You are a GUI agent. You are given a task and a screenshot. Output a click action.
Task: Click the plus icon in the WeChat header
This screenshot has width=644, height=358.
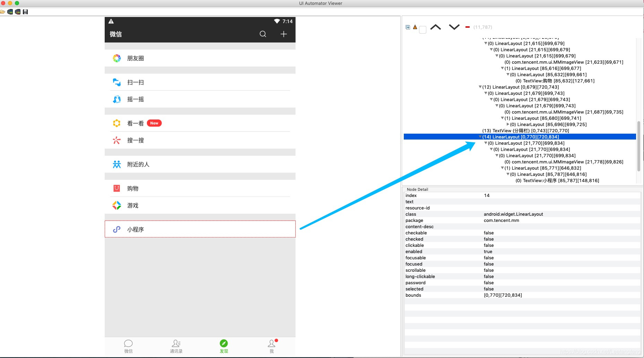coord(284,34)
